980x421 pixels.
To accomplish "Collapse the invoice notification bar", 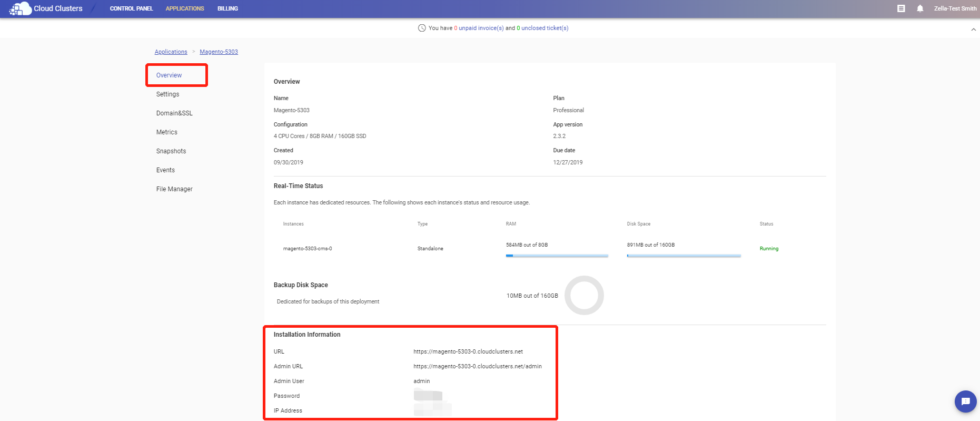I will pos(973,30).
